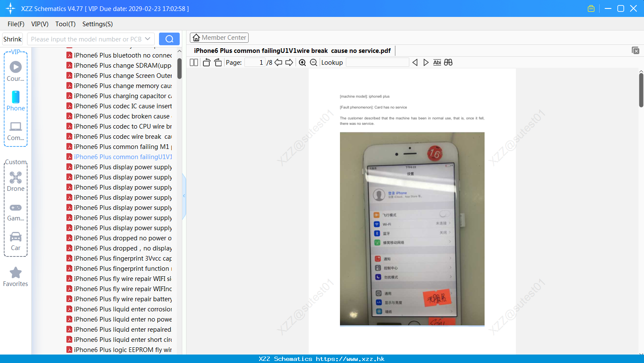Go to previous page arrow

pos(278,63)
